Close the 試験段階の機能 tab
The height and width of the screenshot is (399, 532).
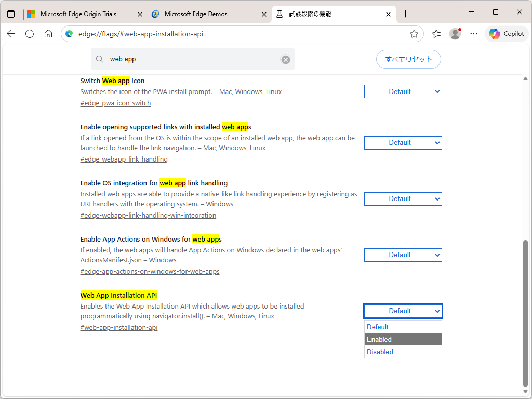pos(388,14)
